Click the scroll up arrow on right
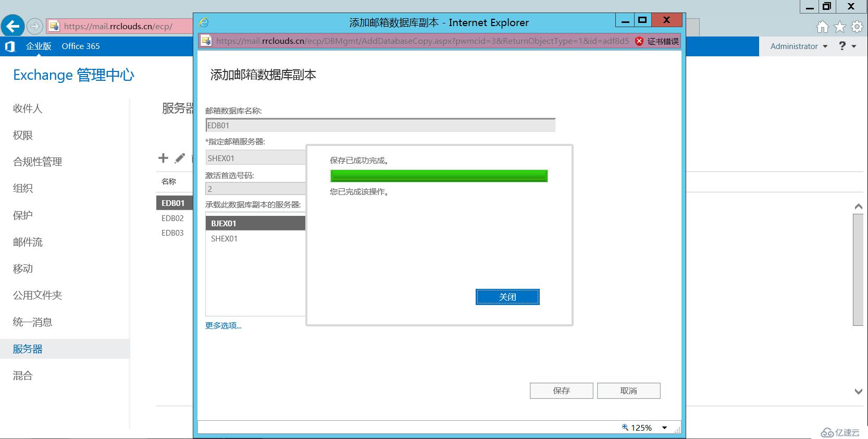The image size is (868, 439). [858, 206]
